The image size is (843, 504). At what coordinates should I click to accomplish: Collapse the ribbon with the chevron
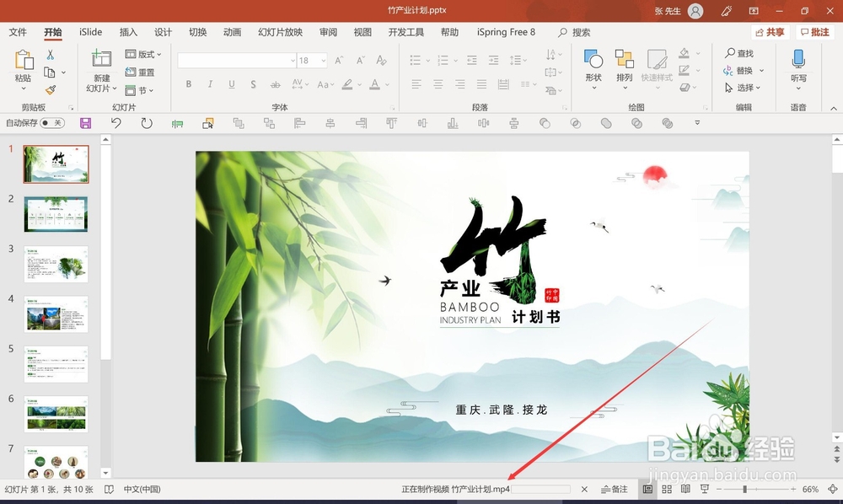pyautogui.click(x=834, y=108)
